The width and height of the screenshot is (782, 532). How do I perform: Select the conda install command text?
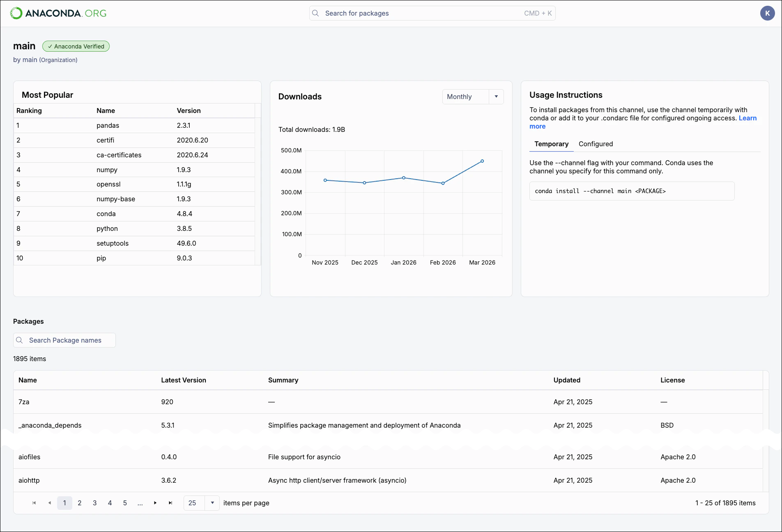coord(600,191)
